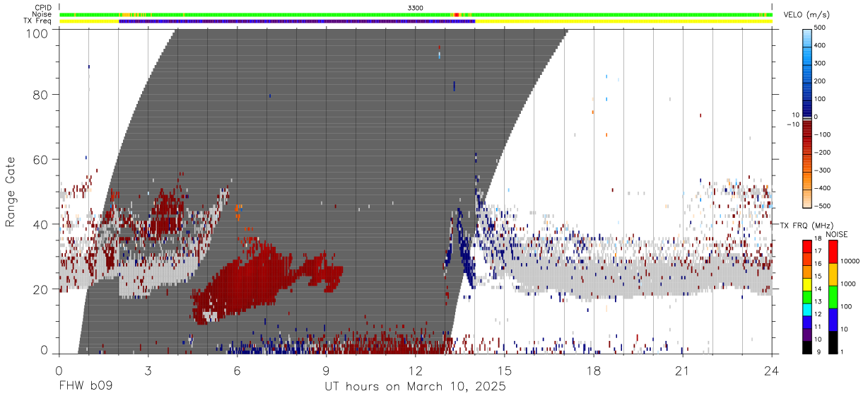
Task: Click the 11 tick on TX FRQ legend
Action: (817, 327)
